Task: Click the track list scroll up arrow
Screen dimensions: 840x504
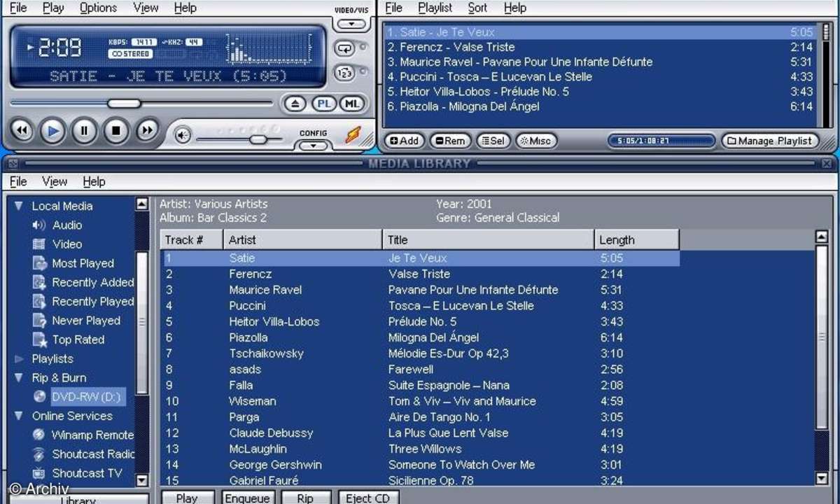Action: coord(822,237)
